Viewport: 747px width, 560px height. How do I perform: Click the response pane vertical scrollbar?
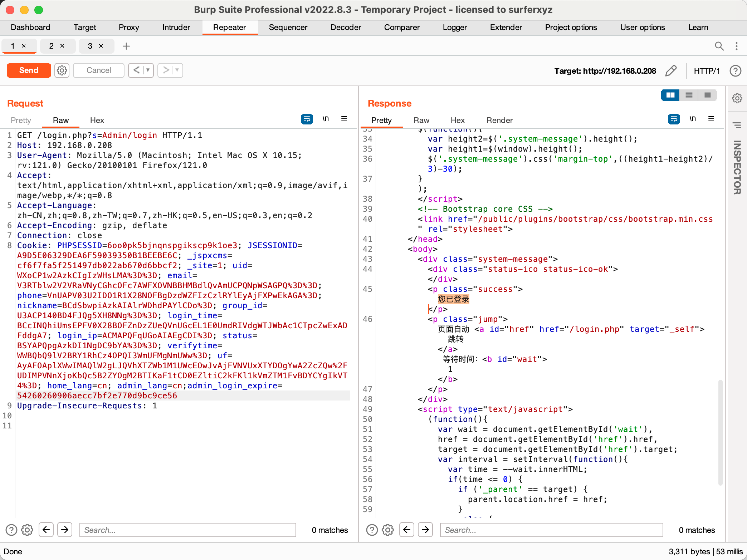(720, 432)
